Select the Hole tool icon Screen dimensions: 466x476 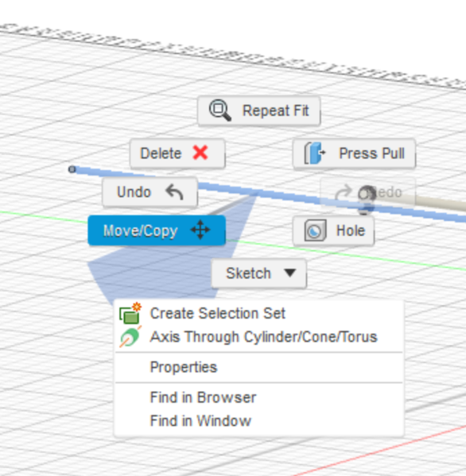316,230
